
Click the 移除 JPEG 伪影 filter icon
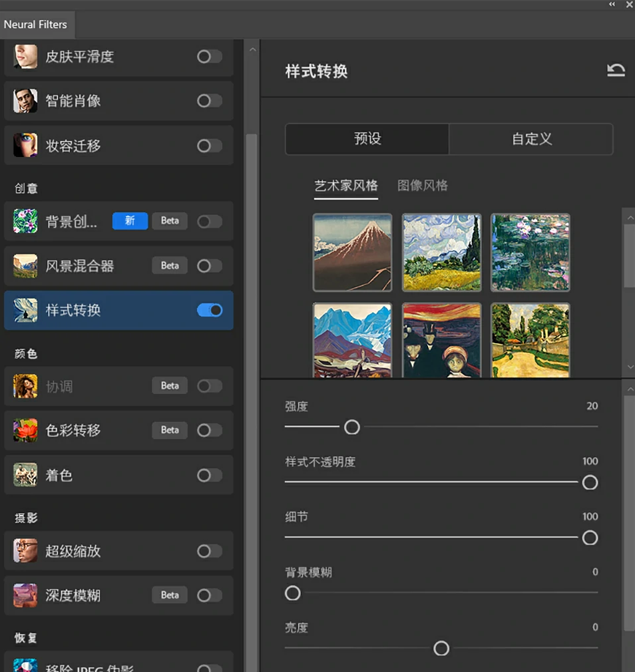click(x=25, y=665)
